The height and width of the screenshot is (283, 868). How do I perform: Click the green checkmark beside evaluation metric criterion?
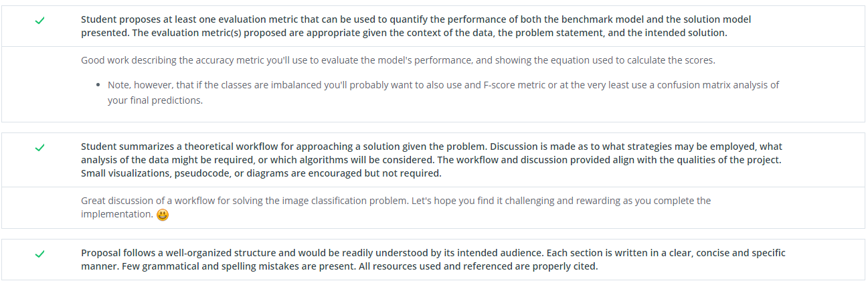40,21
